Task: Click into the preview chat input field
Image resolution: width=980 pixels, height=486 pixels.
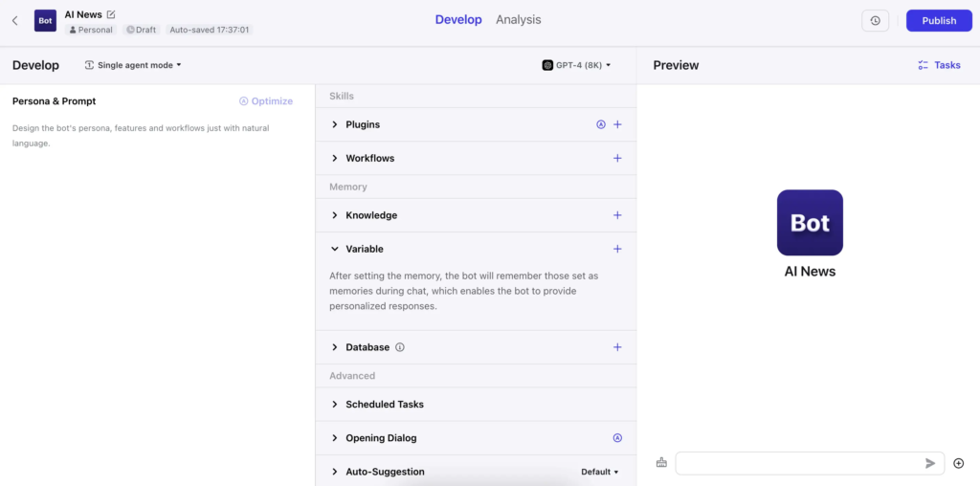Action: [799, 463]
